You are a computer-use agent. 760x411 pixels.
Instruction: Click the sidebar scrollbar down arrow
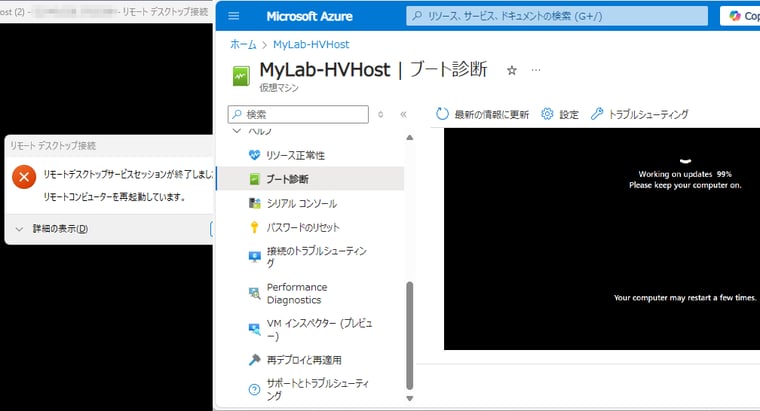tap(410, 398)
